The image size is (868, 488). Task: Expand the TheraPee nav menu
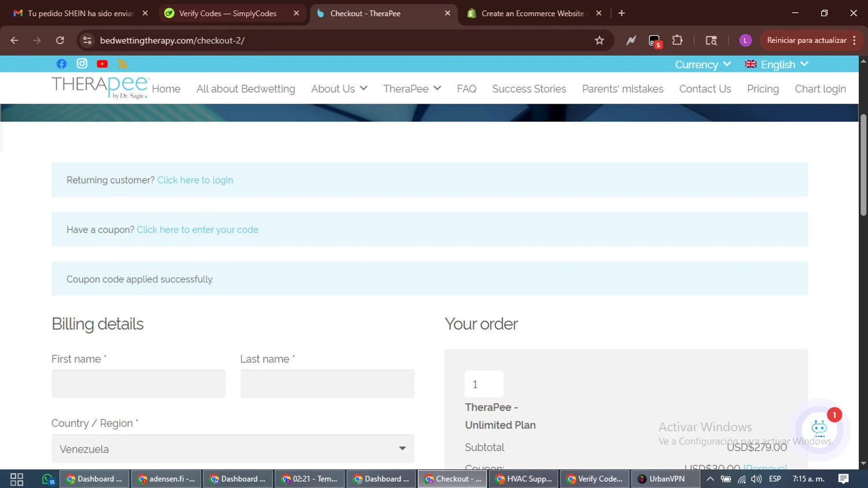[412, 89]
